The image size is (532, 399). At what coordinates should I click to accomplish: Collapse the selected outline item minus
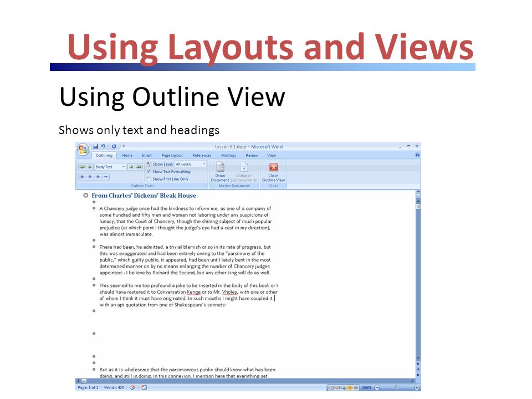click(105, 177)
